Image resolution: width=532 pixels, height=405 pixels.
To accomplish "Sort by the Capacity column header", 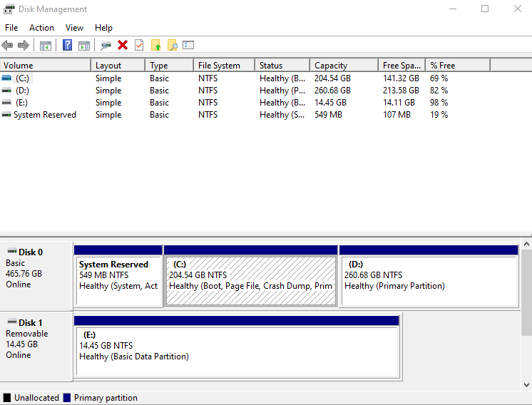I will tap(344, 65).
